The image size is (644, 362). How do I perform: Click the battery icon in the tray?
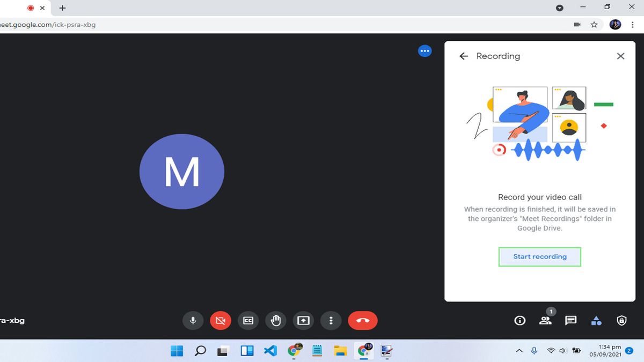coord(577,351)
